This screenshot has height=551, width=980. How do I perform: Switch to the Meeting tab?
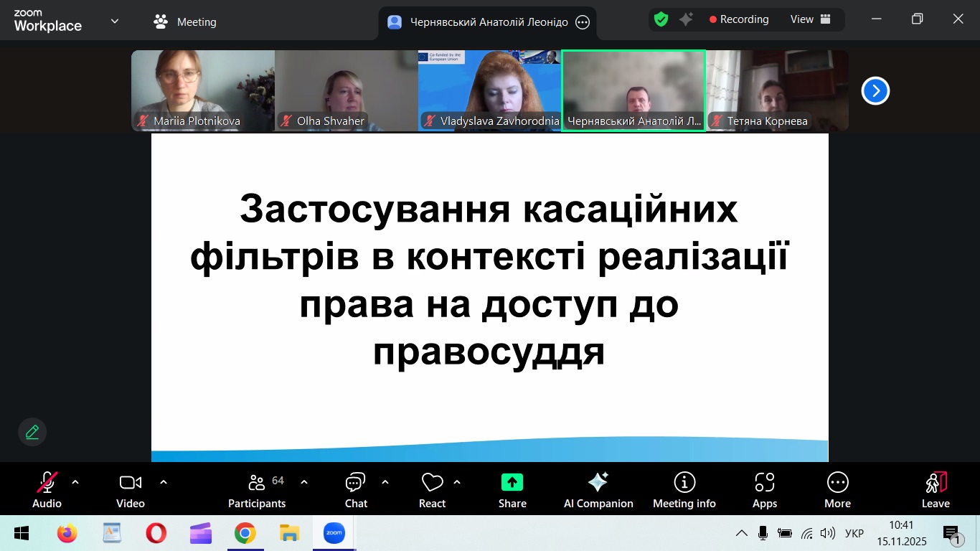coord(185,22)
